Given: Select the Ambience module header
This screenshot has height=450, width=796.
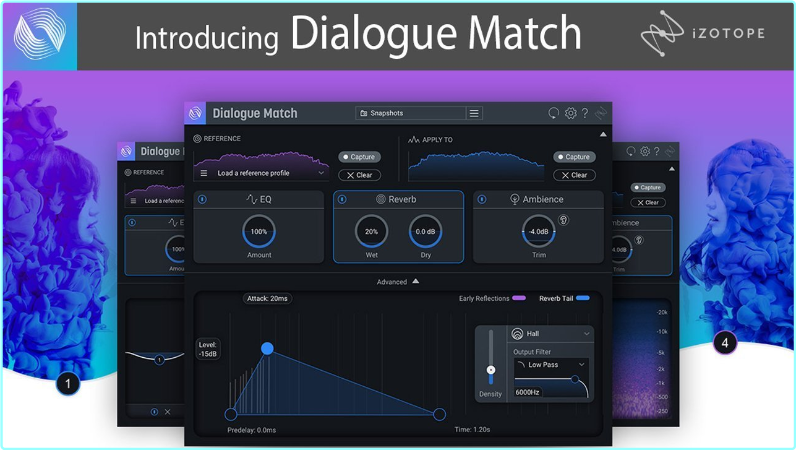Looking at the screenshot, I should point(538,200).
